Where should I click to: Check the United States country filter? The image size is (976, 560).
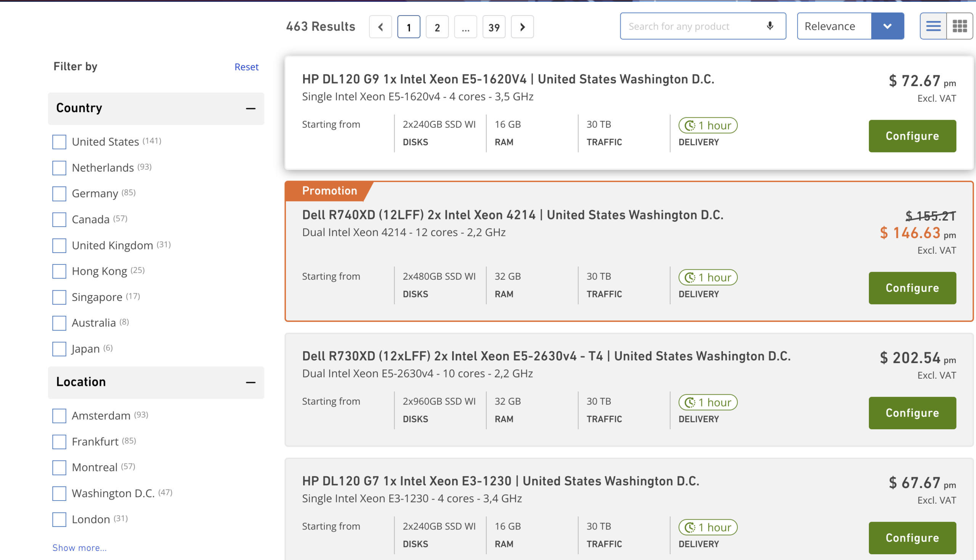click(59, 142)
